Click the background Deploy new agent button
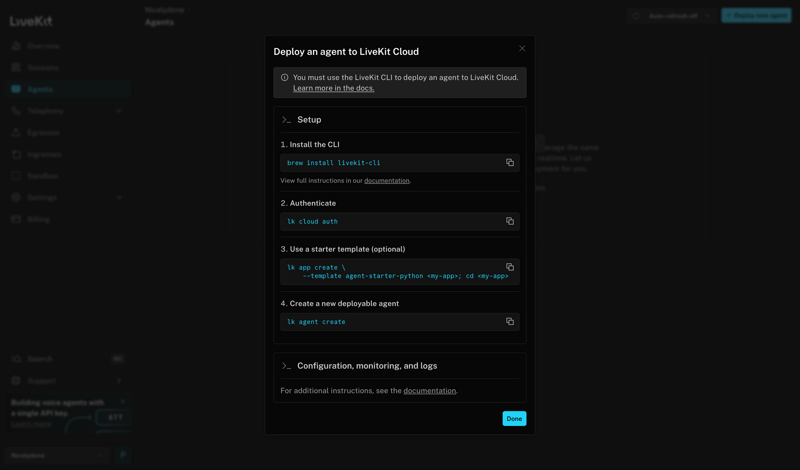The height and width of the screenshot is (470, 800). click(x=756, y=16)
